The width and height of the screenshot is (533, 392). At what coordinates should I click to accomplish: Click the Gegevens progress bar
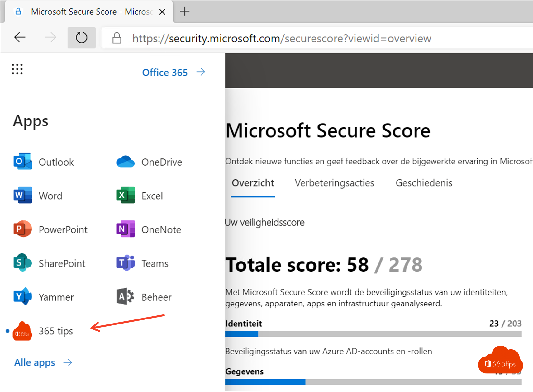(x=373, y=382)
